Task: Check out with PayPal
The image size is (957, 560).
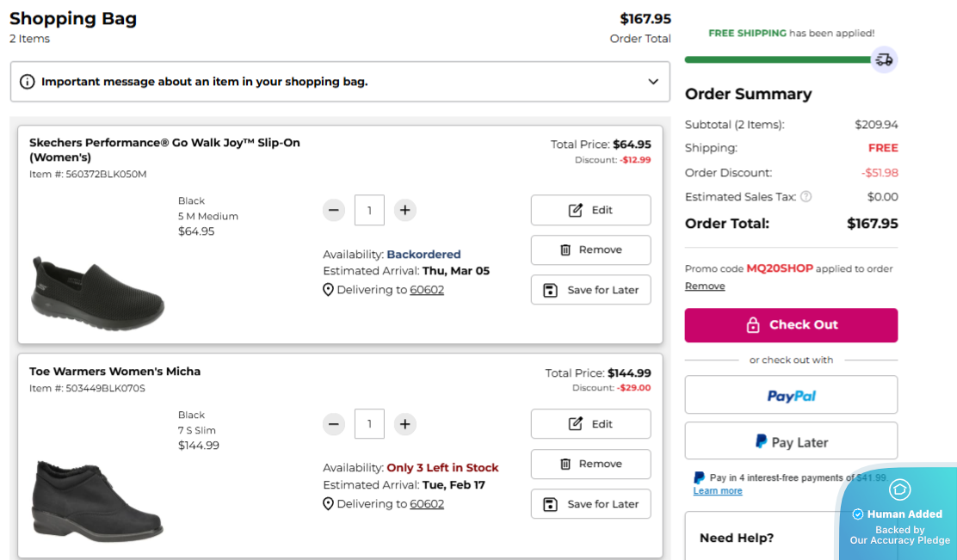Action: click(x=791, y=395)
